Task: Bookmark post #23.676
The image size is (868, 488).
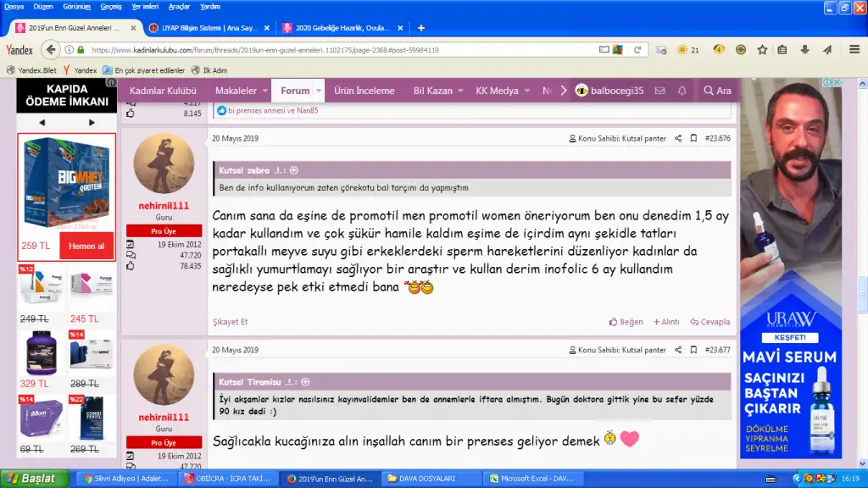Action: click(693, 138)
